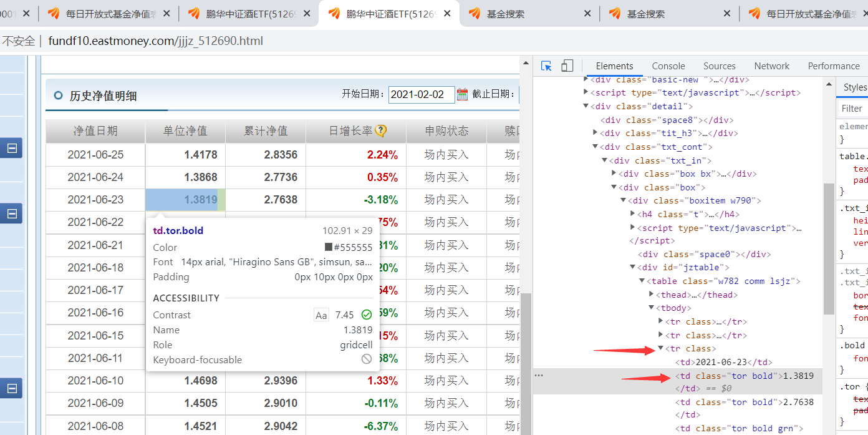Collapse the tbody node

coord(652,308)
